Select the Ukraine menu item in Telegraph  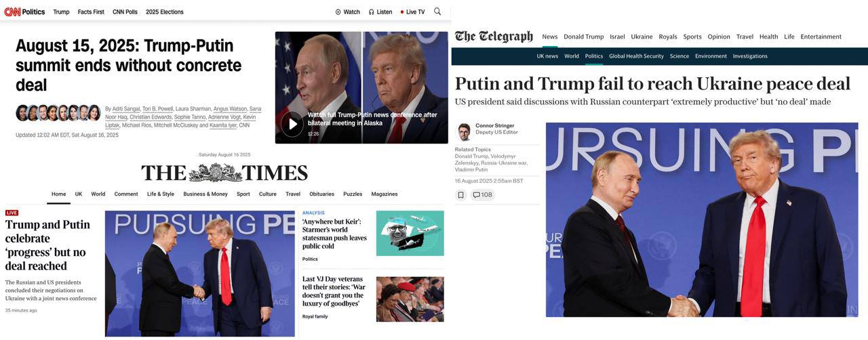[x=642, y=37]
